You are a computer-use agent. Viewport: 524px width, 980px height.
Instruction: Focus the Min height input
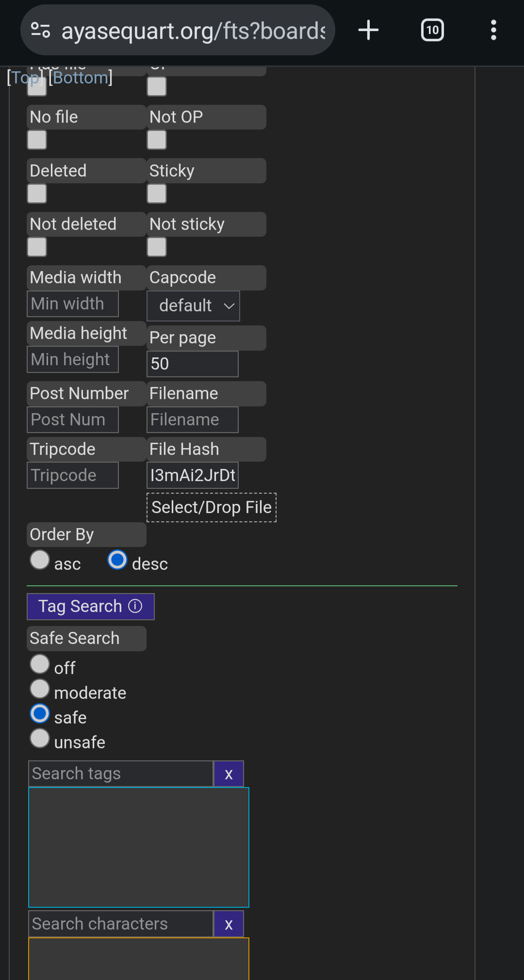pos(73,360)
